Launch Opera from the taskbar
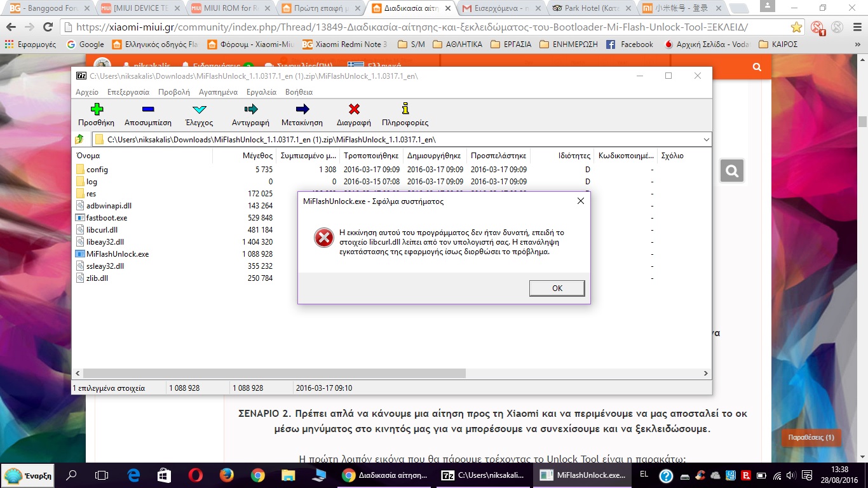Image resolution: width=868 pixels, height=488 pixels. click(x=196, y=475)
